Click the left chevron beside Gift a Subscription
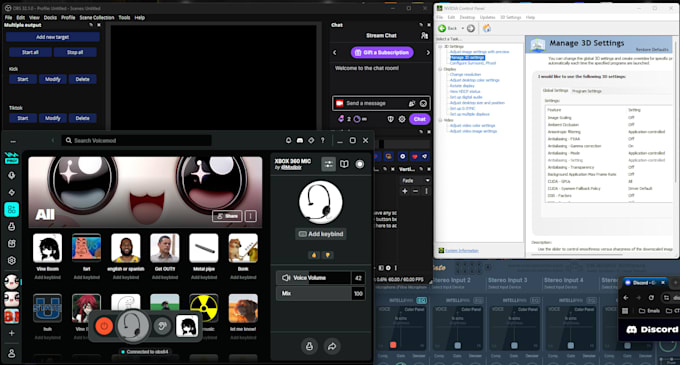680x365 pixels. pos(334,52)
